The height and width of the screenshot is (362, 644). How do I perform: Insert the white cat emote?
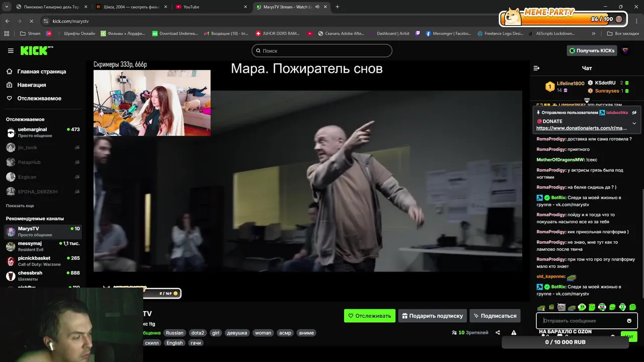click(561, 307)
